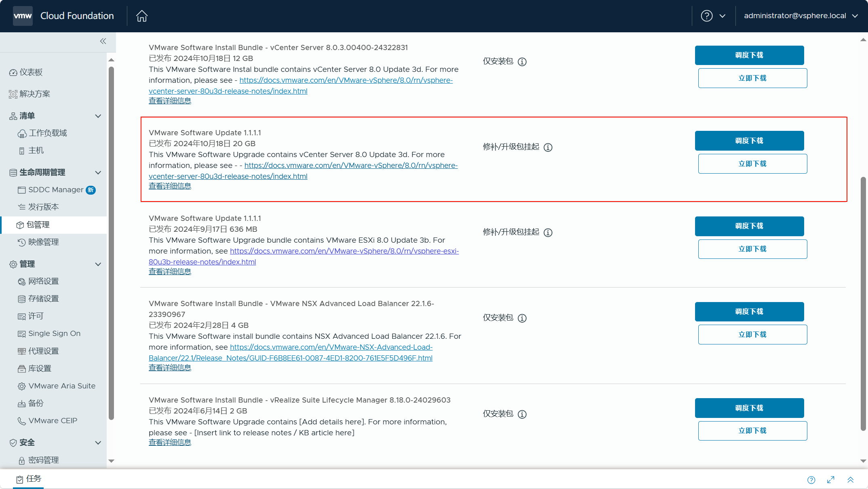
Task: Click the main content vertical scrollbar thumb
Action: (863, 304)
